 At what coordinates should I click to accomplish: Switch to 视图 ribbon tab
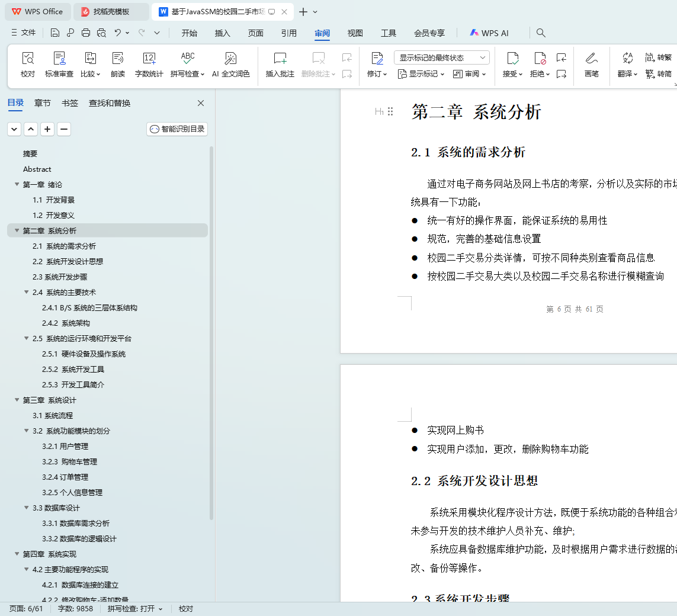[x=355, y=33]
